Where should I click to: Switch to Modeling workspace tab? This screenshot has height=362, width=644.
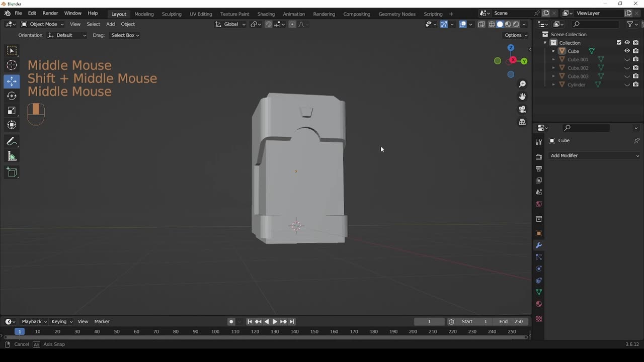pyautogui.click(x=144, y=14)
